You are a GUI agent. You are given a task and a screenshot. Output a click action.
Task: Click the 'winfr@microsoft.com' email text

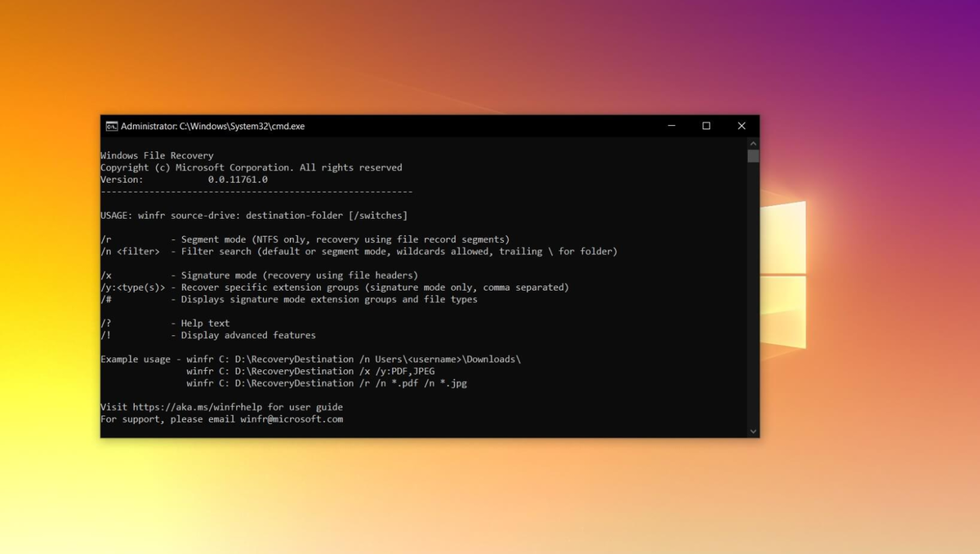coord(292,419)
